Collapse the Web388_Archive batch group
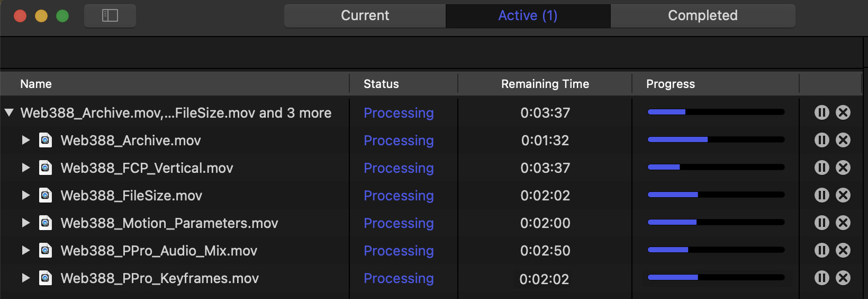 click(9, 112)
